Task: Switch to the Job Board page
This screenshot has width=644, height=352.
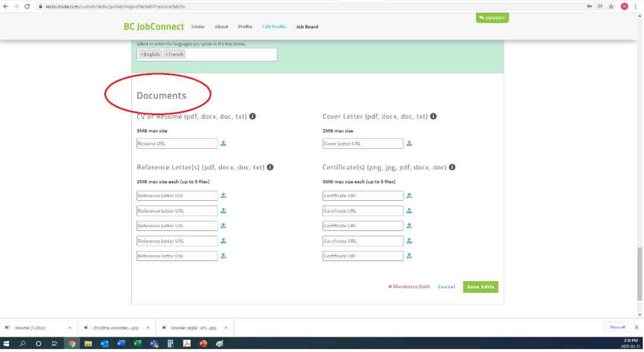Action: pyautogui.click(x=307, y=27)
